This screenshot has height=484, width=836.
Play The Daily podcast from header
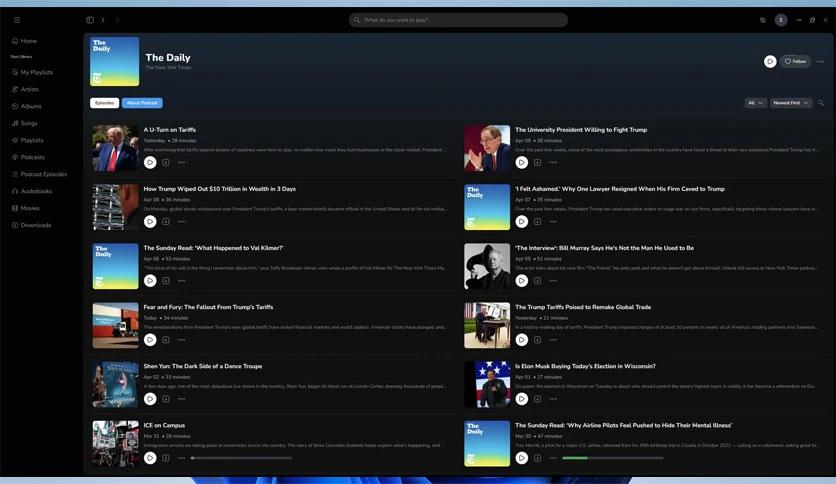770,61
